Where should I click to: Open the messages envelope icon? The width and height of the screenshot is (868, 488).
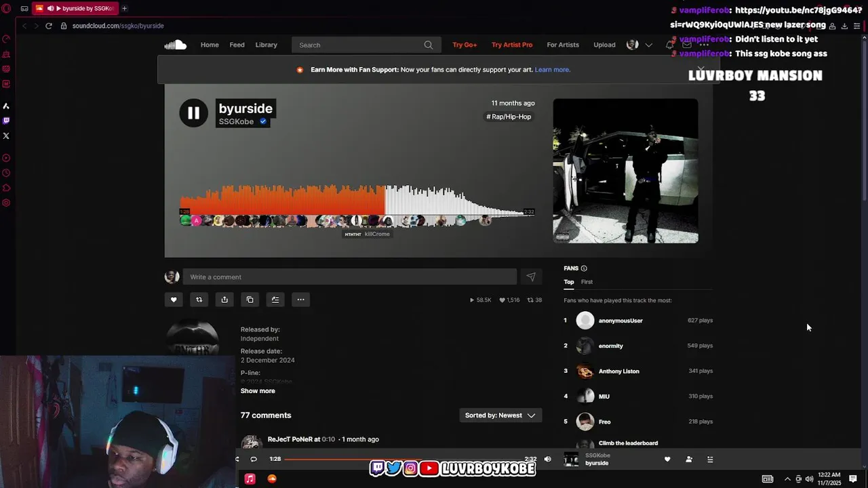687,45
